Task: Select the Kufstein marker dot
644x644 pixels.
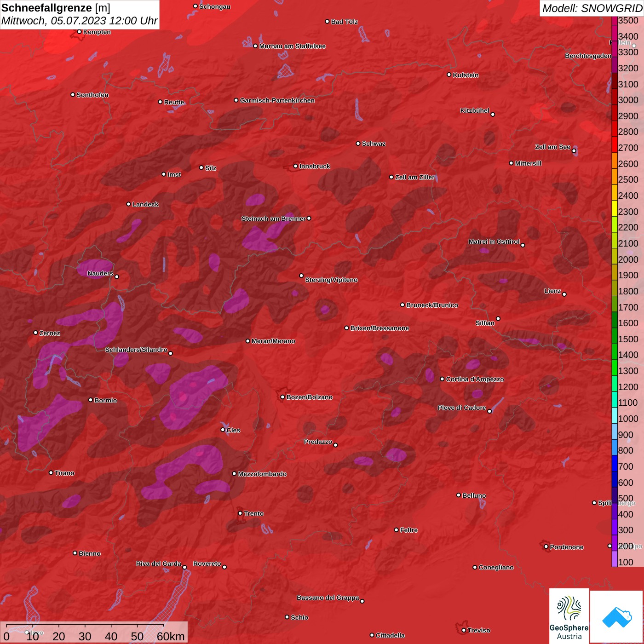Action: click(x=449, y=75)
